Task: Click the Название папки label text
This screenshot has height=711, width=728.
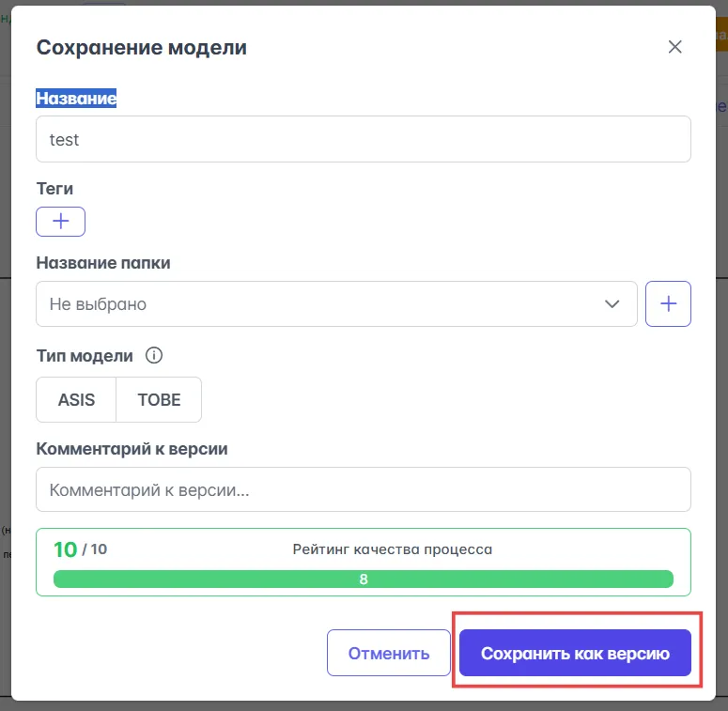Action: pos(103,263)
